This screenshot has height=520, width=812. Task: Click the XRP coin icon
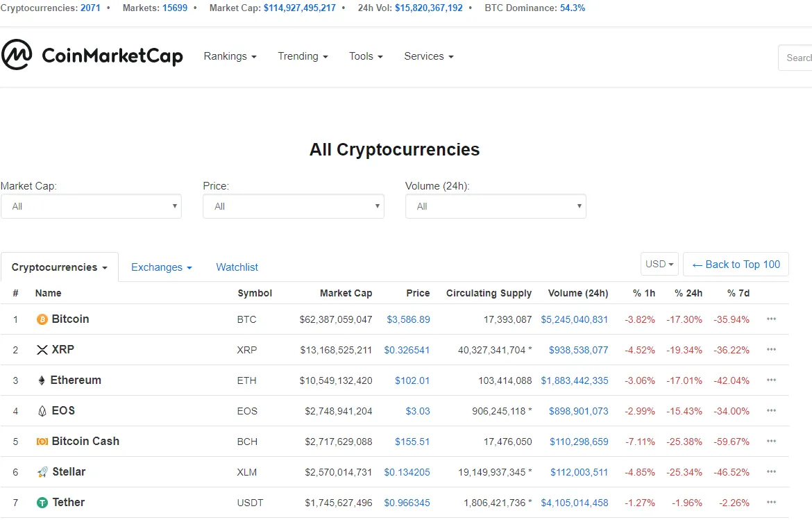click(42, 350)
